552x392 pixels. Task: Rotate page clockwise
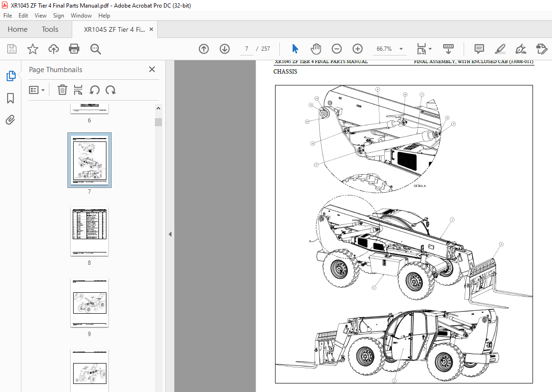[111, 90]
